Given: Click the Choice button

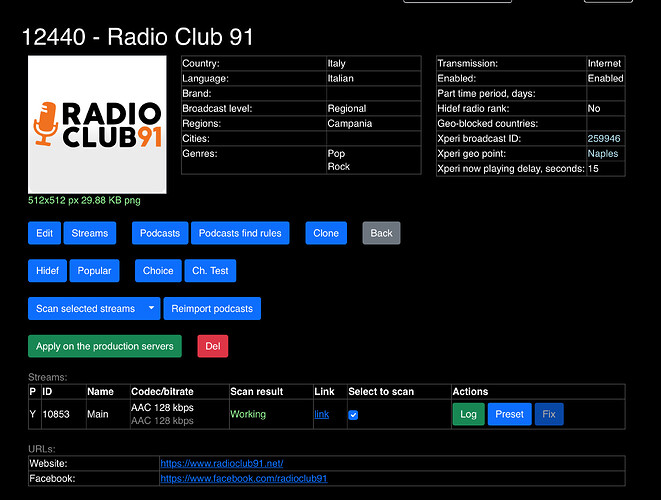Looking at the screenshot, I should pos(158,271).
